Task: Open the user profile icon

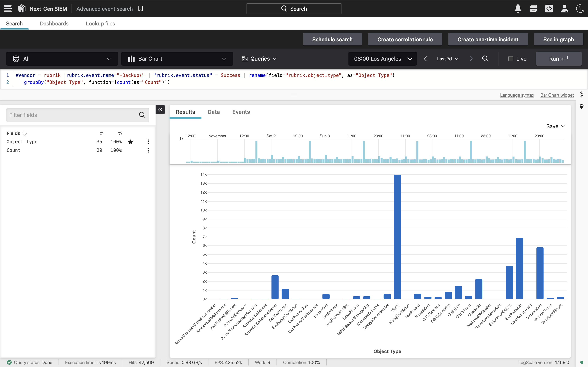Action: click(x=564, y=9)
